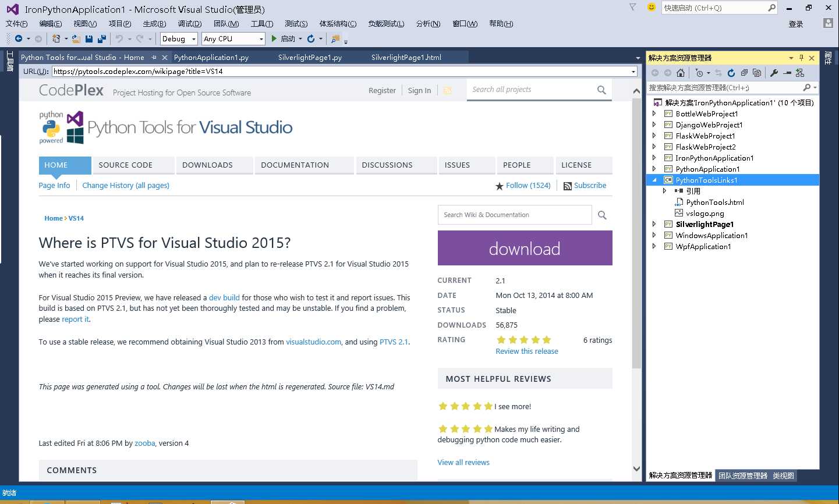Open the Start button dropdown arrow

click(300, 39)
